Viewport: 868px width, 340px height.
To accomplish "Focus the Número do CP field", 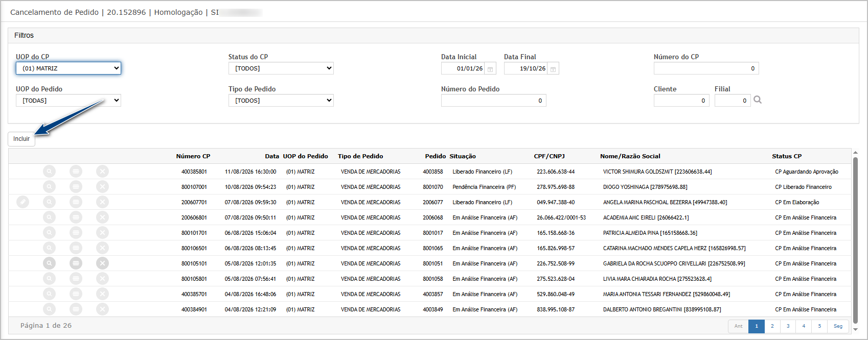I will tap(706, 68).
